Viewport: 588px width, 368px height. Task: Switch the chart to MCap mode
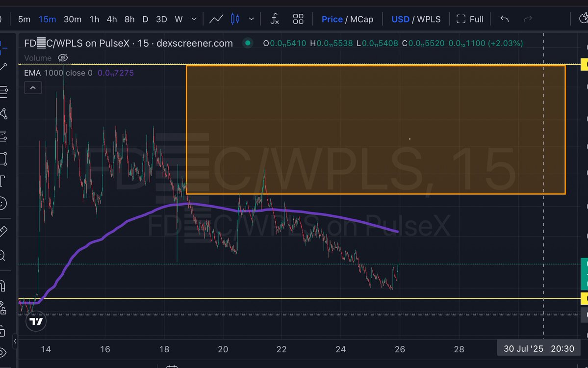pyautogui.click(x=361, y=19)
